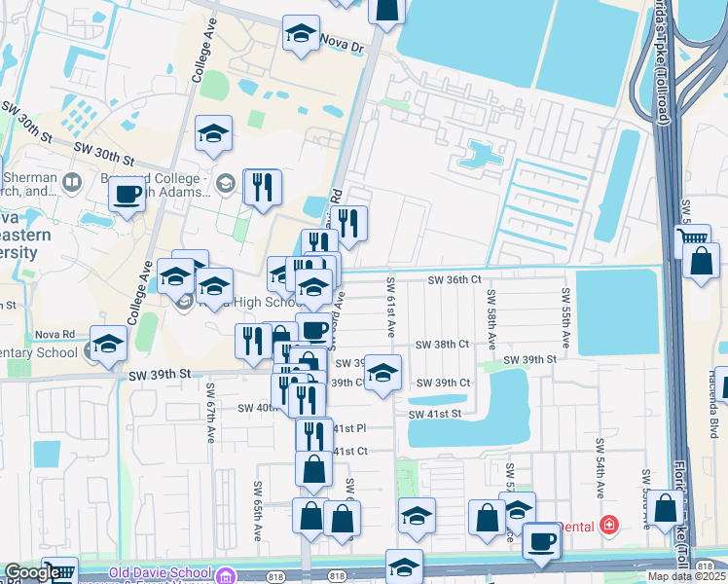Click the 818 route shield at bottom right

coord(706,566)
